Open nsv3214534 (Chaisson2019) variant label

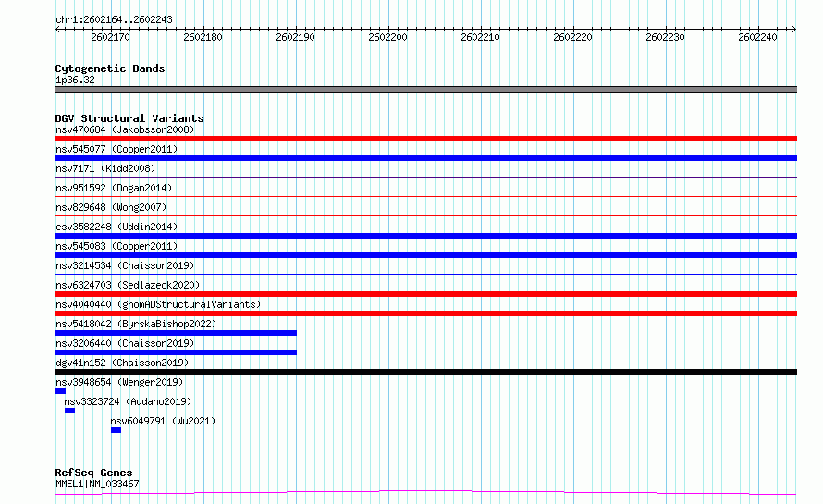click(x=125, y=265)
